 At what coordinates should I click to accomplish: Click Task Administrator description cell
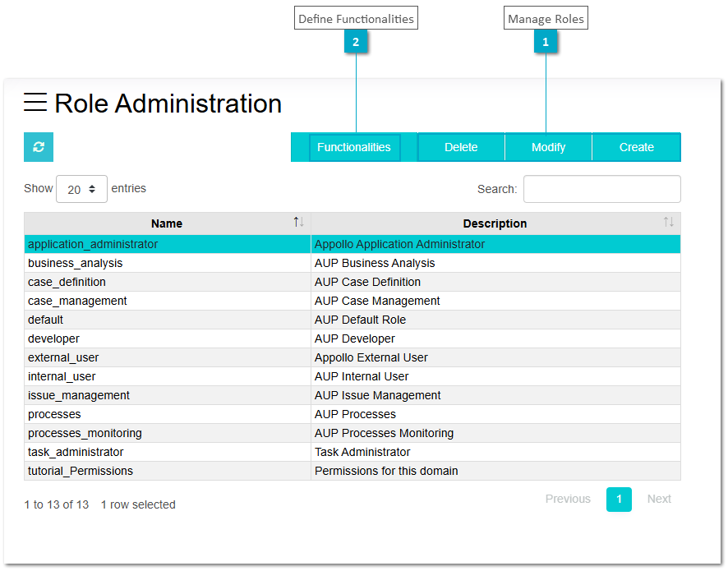[x=495, y=452]
